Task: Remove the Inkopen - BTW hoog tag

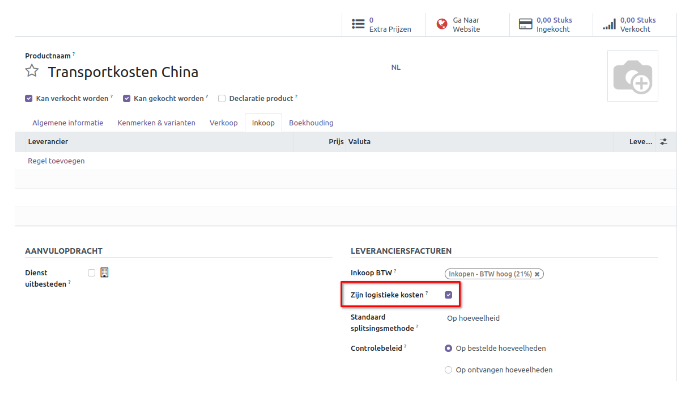Action: coord(537,274)
